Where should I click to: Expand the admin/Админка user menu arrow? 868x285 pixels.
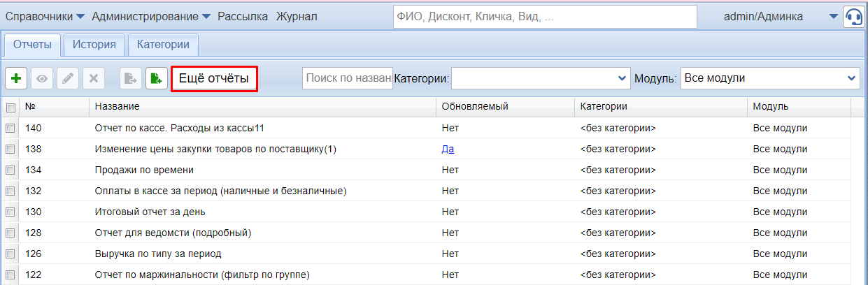coord(832,17)
